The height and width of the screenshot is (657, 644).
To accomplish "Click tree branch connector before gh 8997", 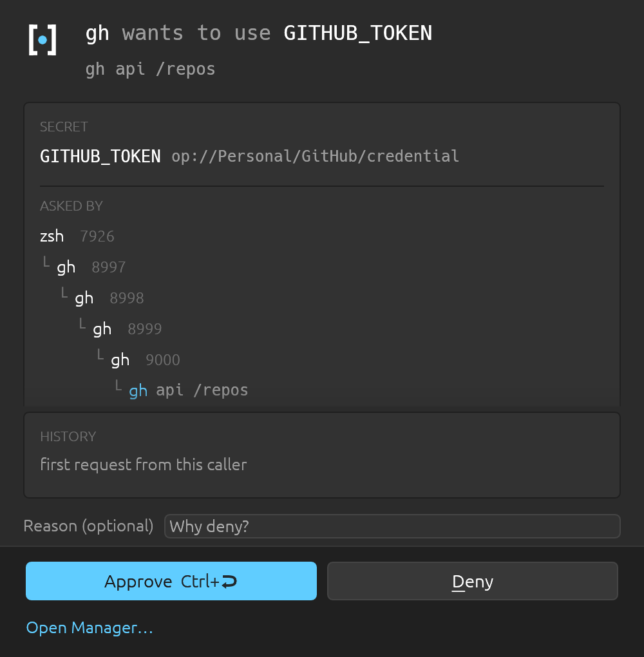I will click(46, 262).
